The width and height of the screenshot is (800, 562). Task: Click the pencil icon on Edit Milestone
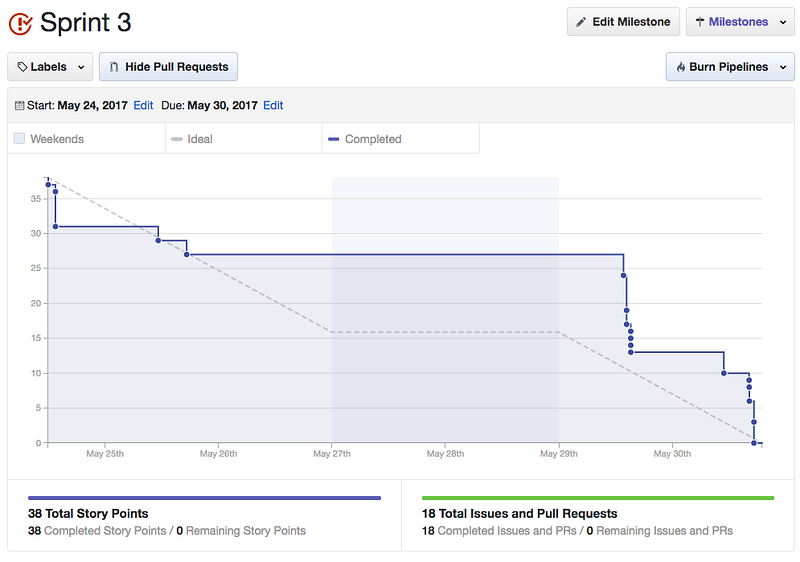click(x=581, y=22)
